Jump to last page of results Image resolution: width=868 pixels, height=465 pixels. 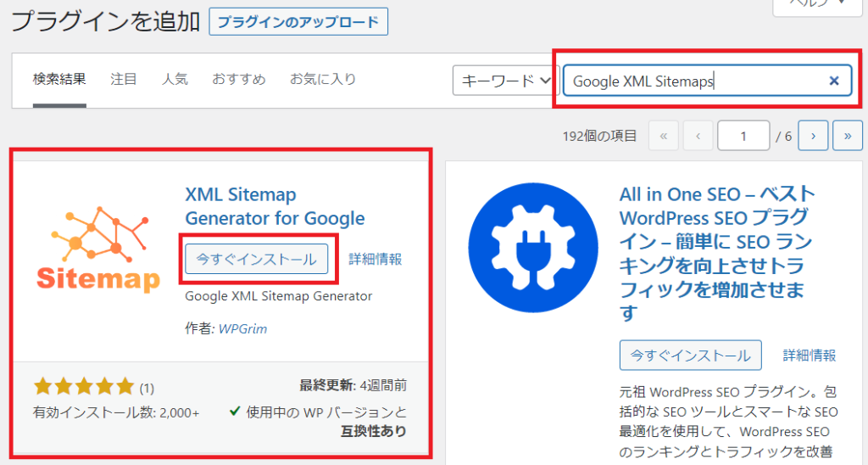tap(848, 136)
